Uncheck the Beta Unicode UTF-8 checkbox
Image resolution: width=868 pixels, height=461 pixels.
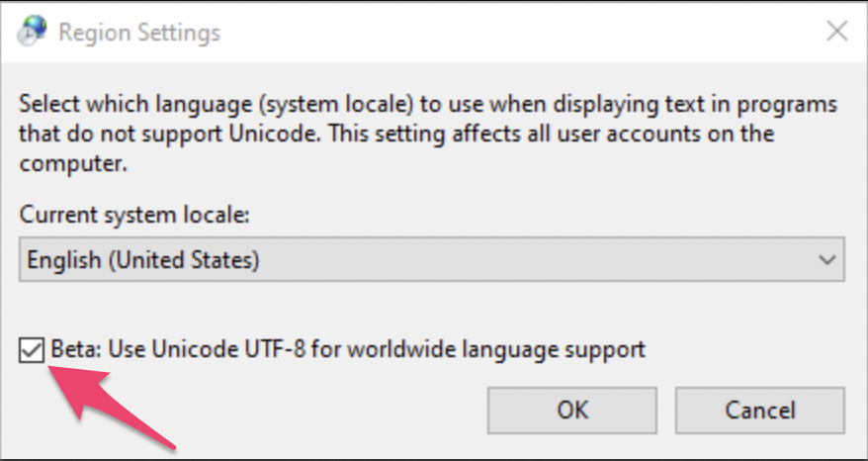[33, 349]
